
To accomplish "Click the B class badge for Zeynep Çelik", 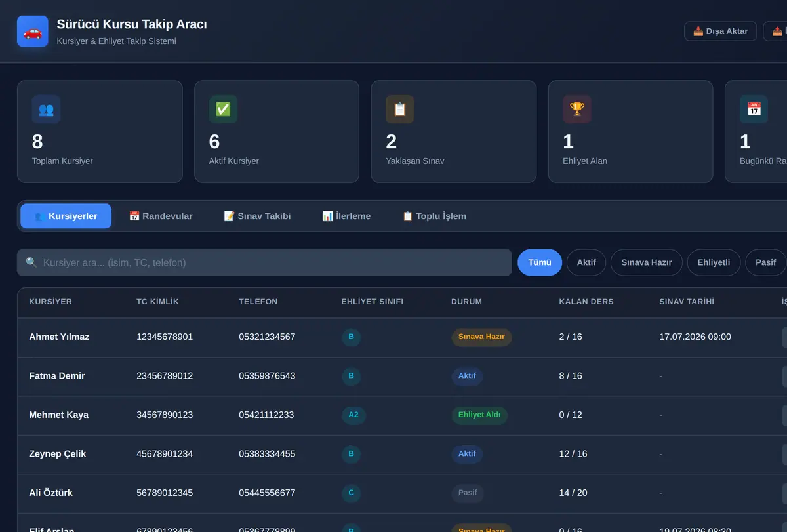I will (x=351, y=454).
